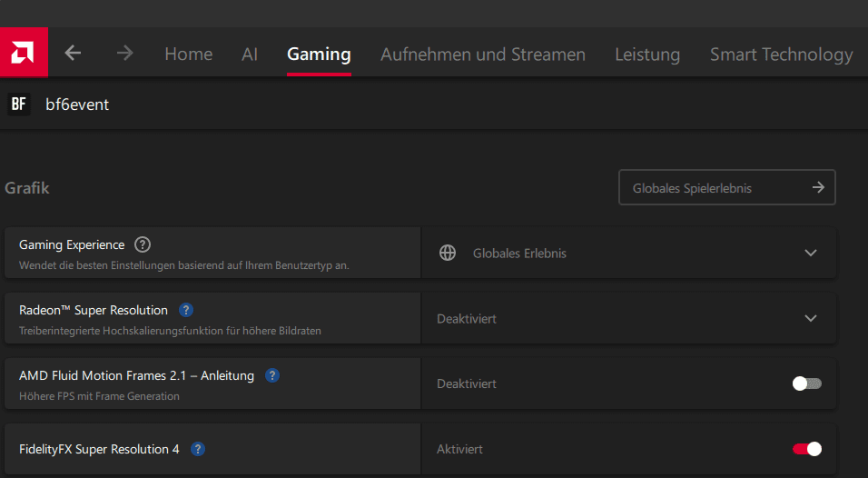
Task: Expand Radeon Super Resolution dropdown chevron
Action: (811, 319)
